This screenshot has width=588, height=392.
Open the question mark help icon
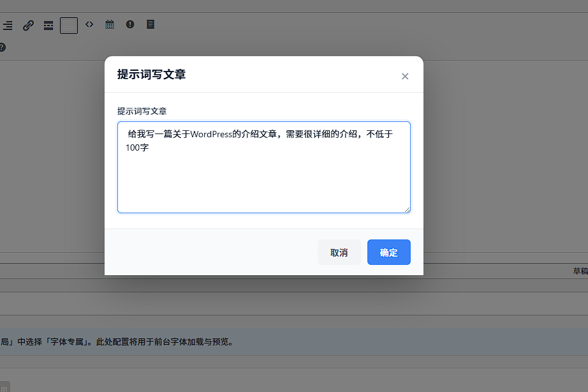(x=2, y=47)
